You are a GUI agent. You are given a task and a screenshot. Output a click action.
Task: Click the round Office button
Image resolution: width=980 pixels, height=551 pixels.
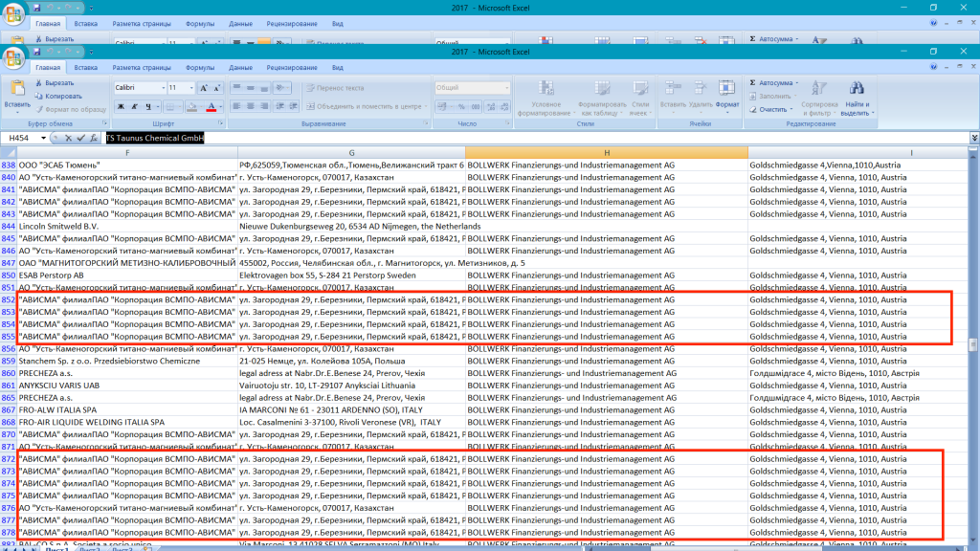[13, 58]
